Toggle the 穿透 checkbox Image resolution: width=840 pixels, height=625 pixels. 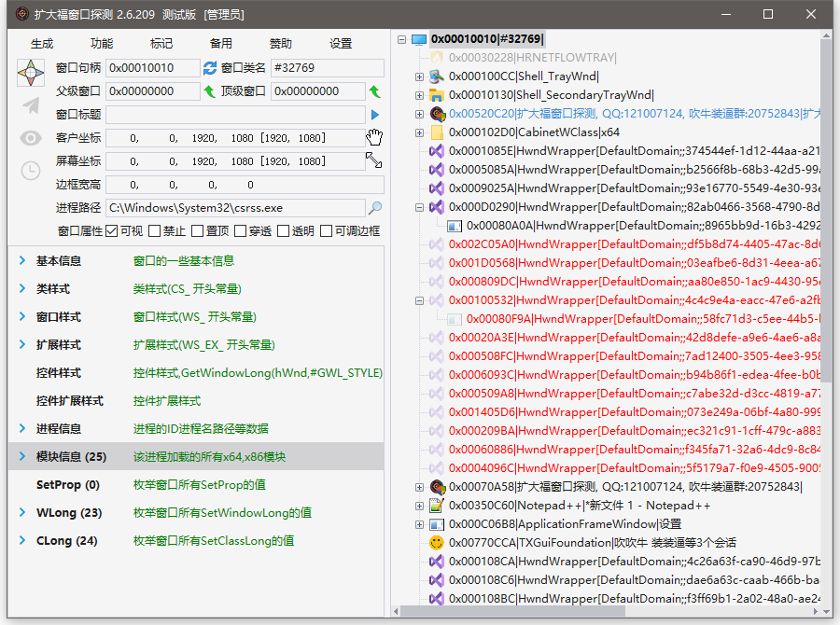pos(240,230)
